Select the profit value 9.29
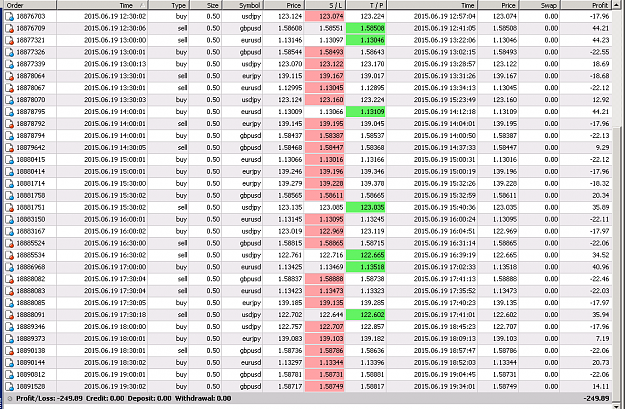The height and width of the screenshot is (409, 625). [603, 148]
